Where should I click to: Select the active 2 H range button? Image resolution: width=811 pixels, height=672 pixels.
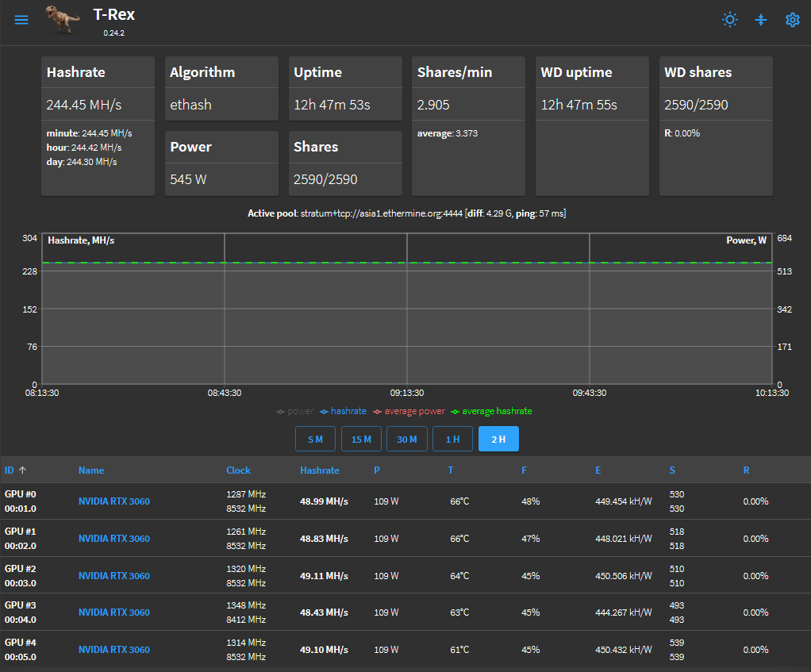tap(498, 439)
